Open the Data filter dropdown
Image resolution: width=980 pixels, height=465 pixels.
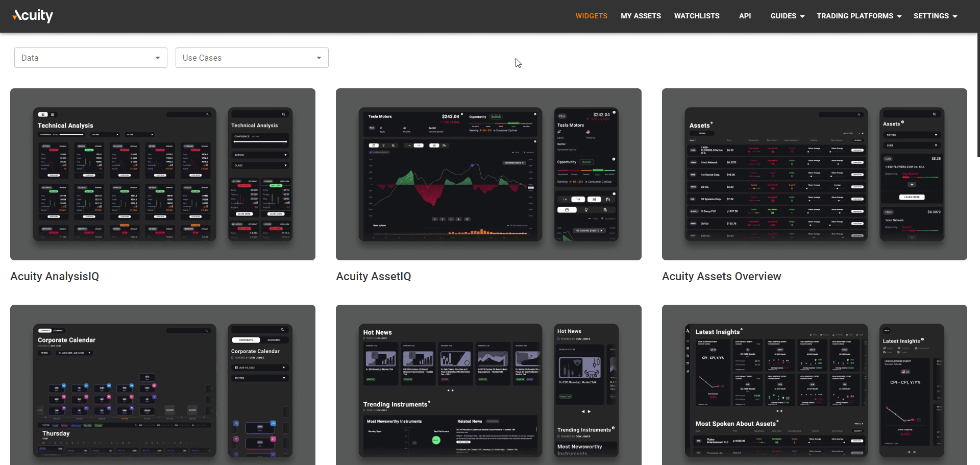[x=91, y=58]
